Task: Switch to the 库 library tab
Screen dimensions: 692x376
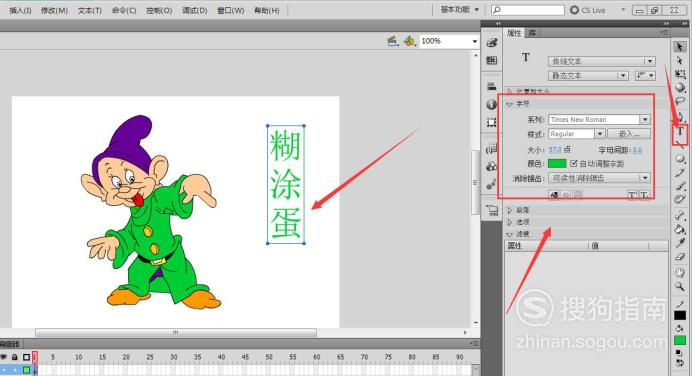Action: pos(533,33)
